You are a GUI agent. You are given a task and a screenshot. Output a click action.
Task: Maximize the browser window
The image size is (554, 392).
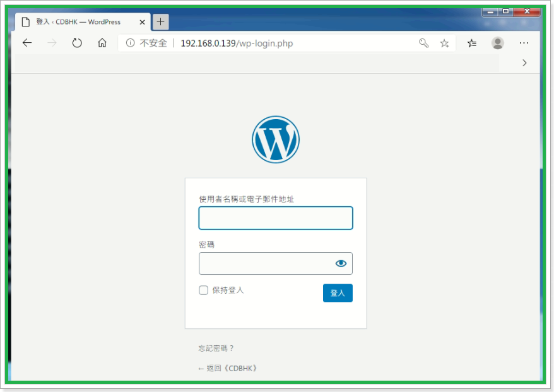click(x=505, y=11)
